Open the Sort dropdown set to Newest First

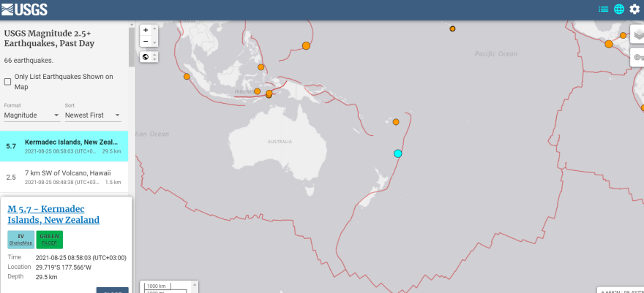tap(92, 115)
